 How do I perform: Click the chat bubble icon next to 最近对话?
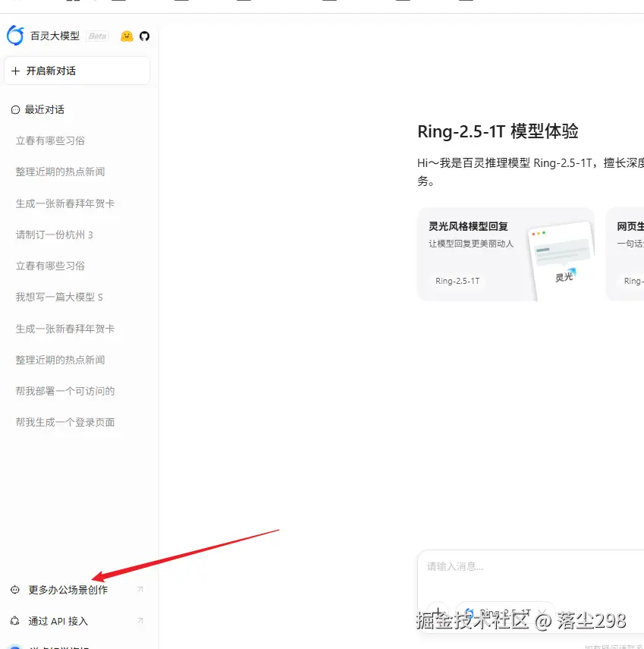point(15,109)
